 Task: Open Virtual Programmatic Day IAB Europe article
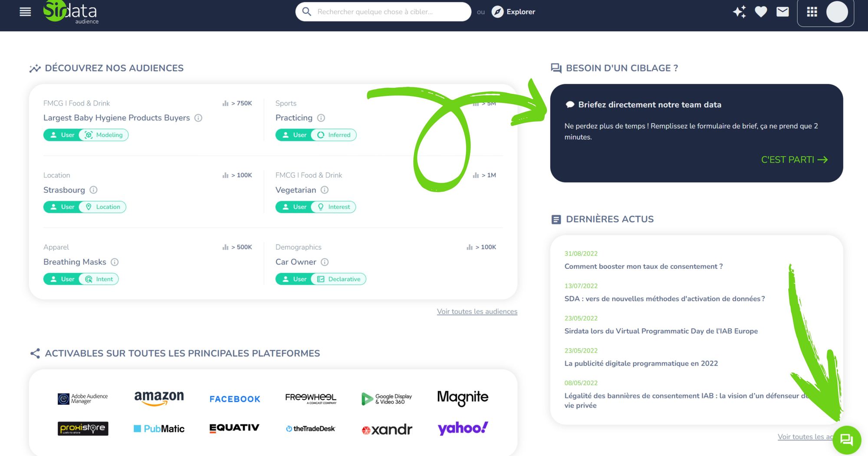pos(661,331)
